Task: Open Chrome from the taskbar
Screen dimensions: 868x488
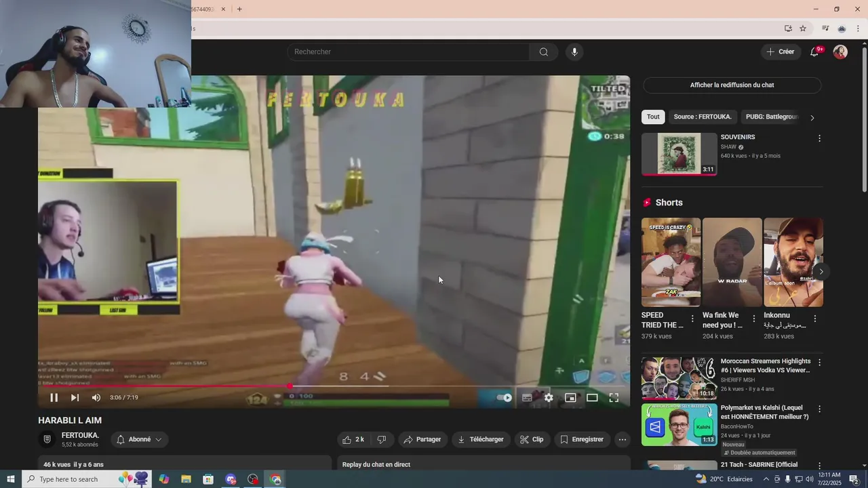Action: click(x=275, y=479)
